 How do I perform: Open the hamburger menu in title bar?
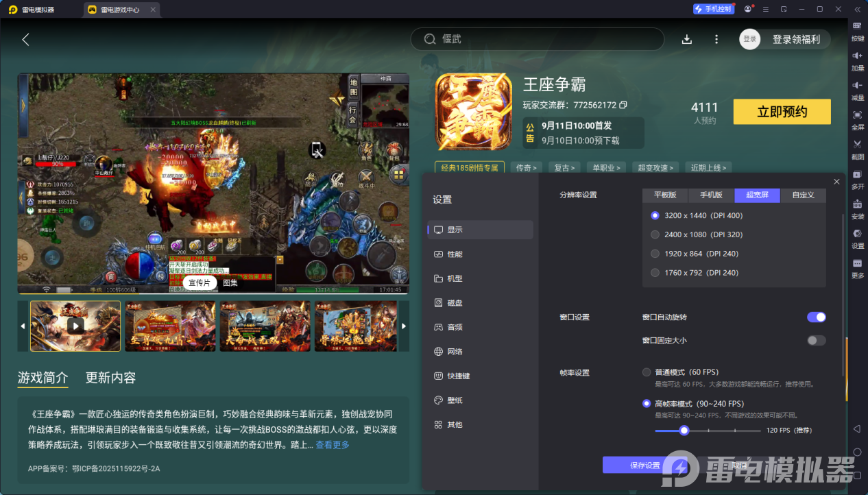pyautogui.click(x=765, y=10)
